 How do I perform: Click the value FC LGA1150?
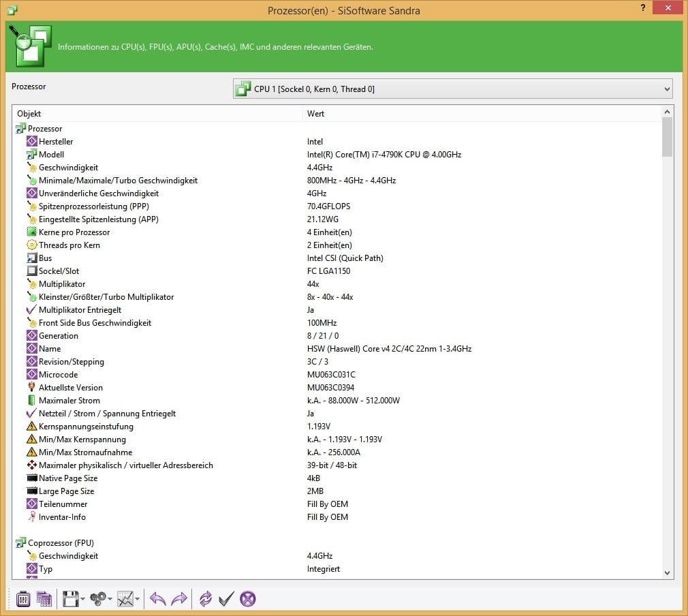328,271
